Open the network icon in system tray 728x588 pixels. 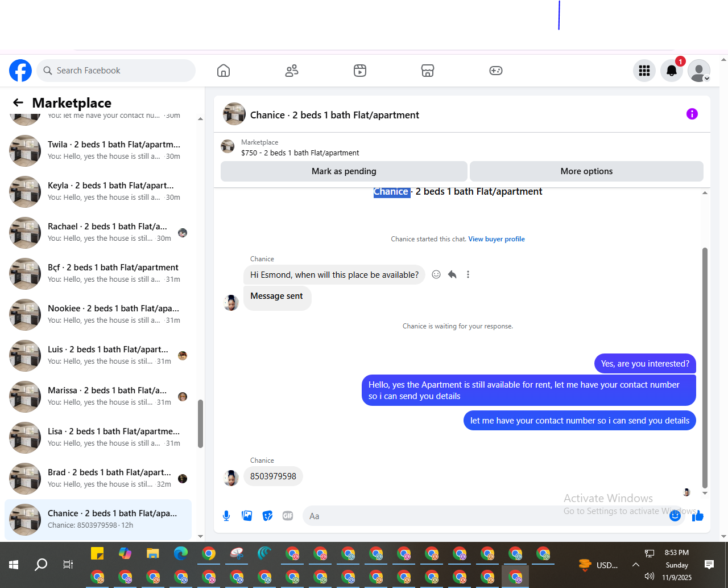click(x=649, y=553)
